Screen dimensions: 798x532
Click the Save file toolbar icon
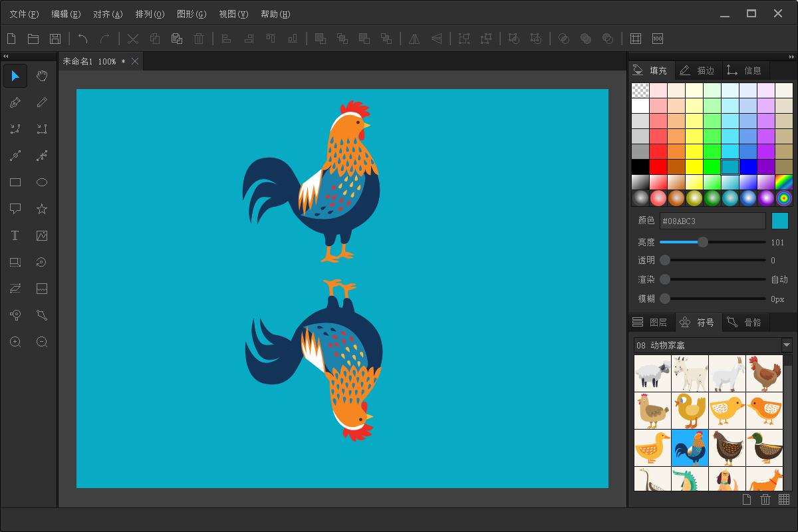point(55,39)
